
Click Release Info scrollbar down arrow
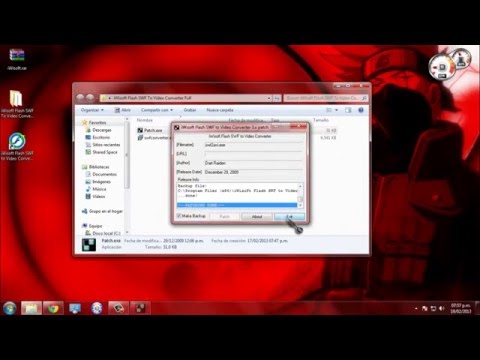click(x=300, y=205)
